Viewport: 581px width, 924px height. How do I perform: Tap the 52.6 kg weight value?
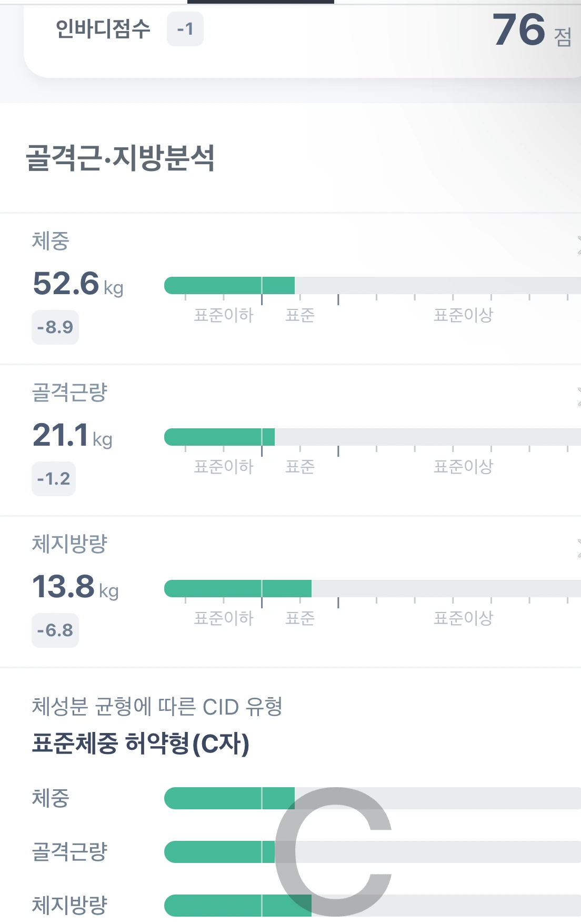78,284
